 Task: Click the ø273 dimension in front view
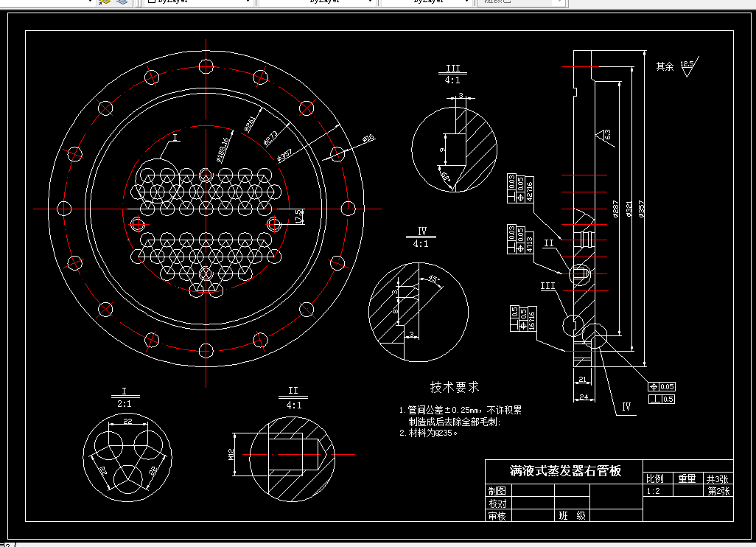(271, 139)
